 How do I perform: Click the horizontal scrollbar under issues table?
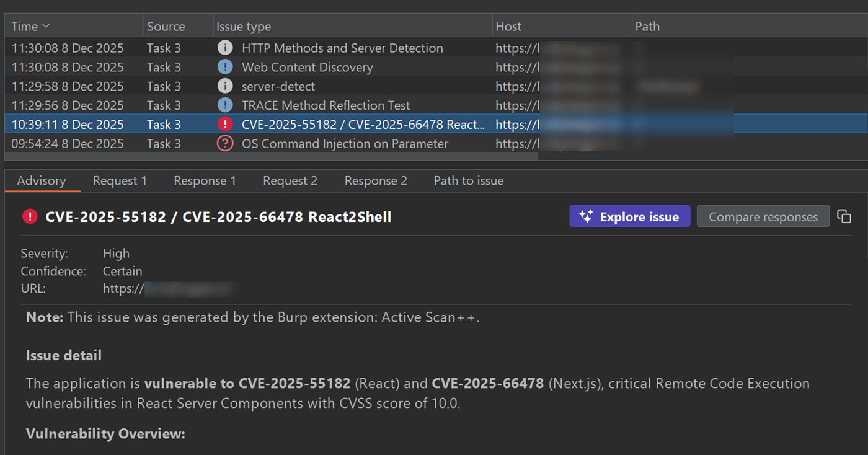[272, 156]
